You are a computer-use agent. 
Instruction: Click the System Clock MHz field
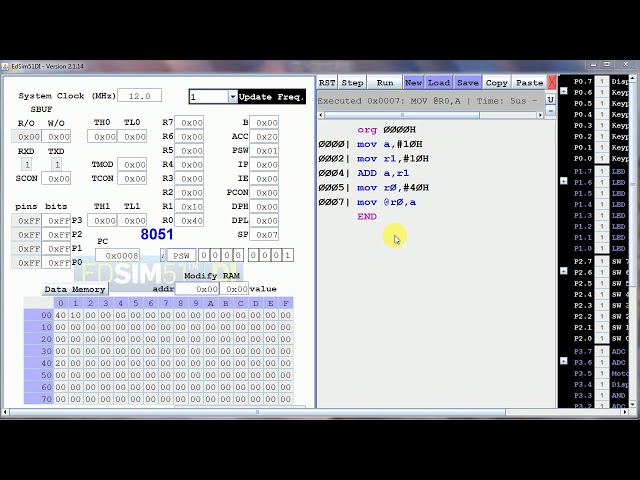140,96
